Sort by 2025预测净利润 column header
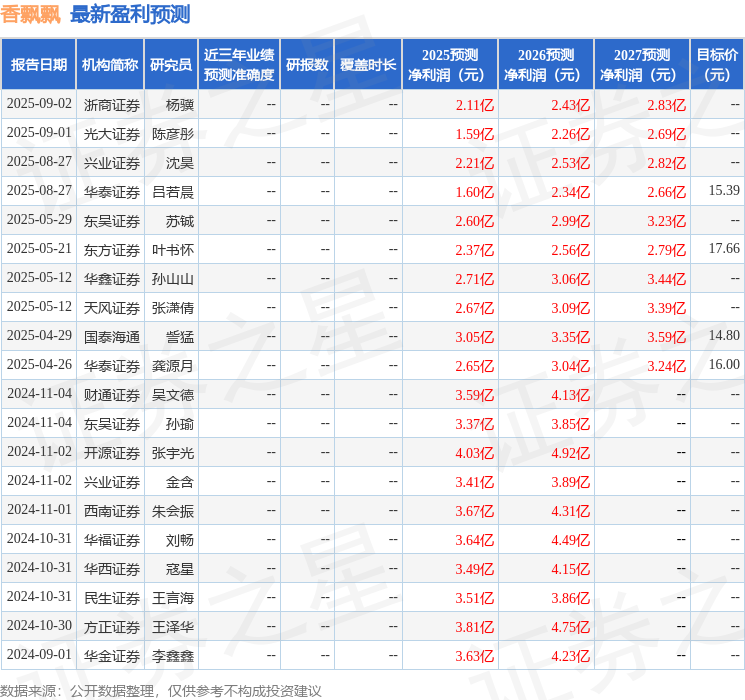The image size is (745, 700). (450, 65)
